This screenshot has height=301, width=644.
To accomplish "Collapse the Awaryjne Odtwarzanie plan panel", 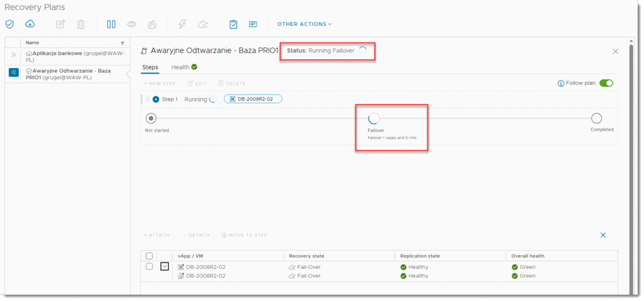I will (x=13, y=72).
